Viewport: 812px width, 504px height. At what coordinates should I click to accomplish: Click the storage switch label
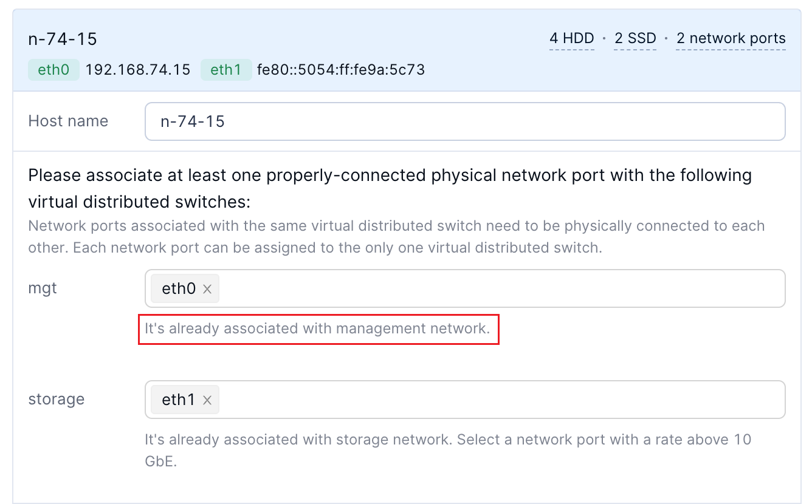coord(56,399)
